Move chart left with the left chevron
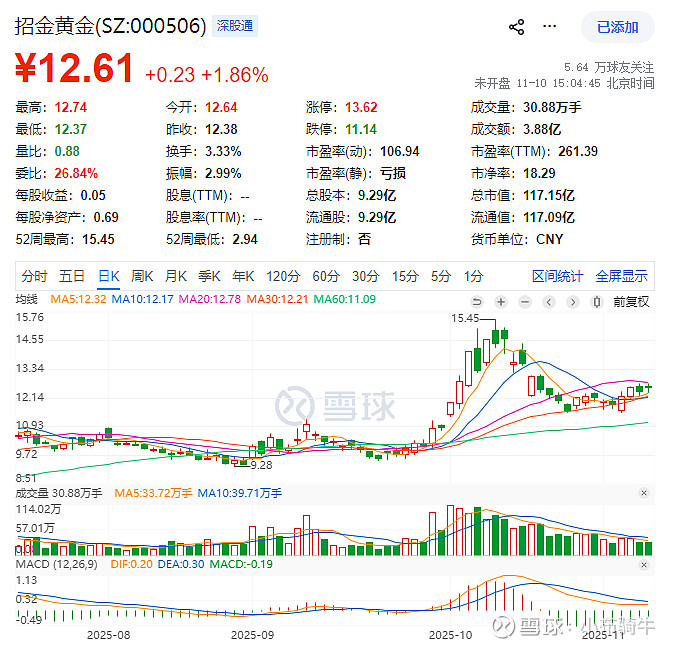675x647 pixels. click(549, 302)
